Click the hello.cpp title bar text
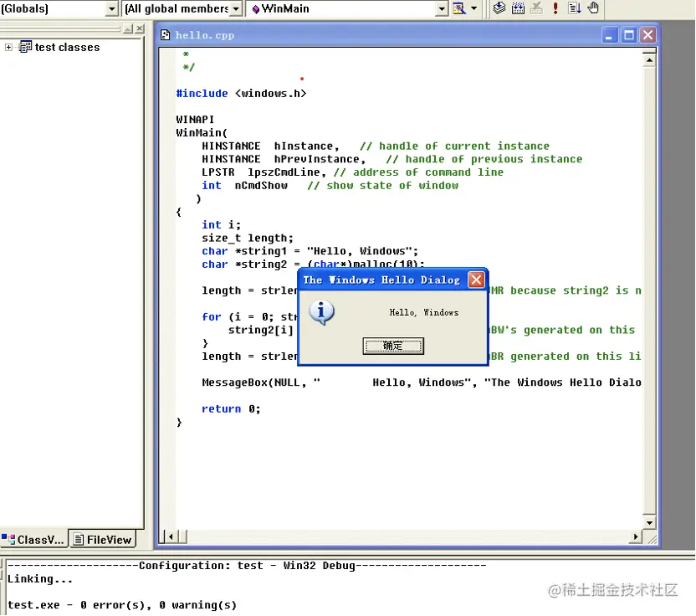 (x=205, y=35)
